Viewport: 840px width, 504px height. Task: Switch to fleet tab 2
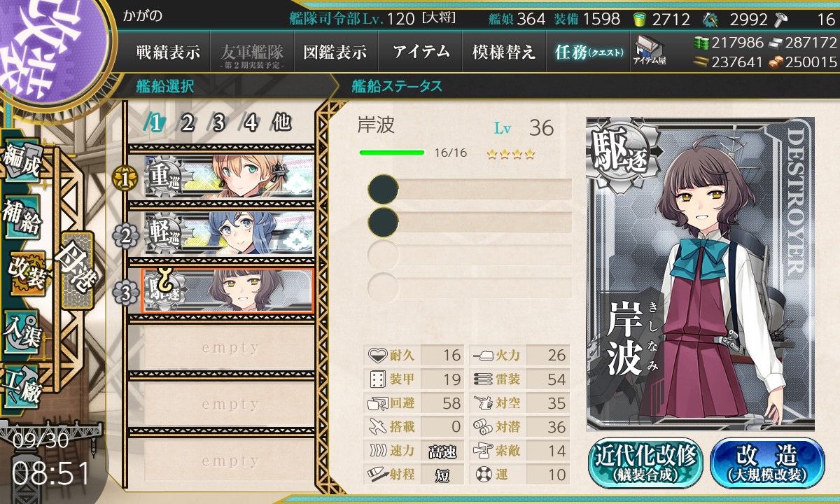[188, 123]
